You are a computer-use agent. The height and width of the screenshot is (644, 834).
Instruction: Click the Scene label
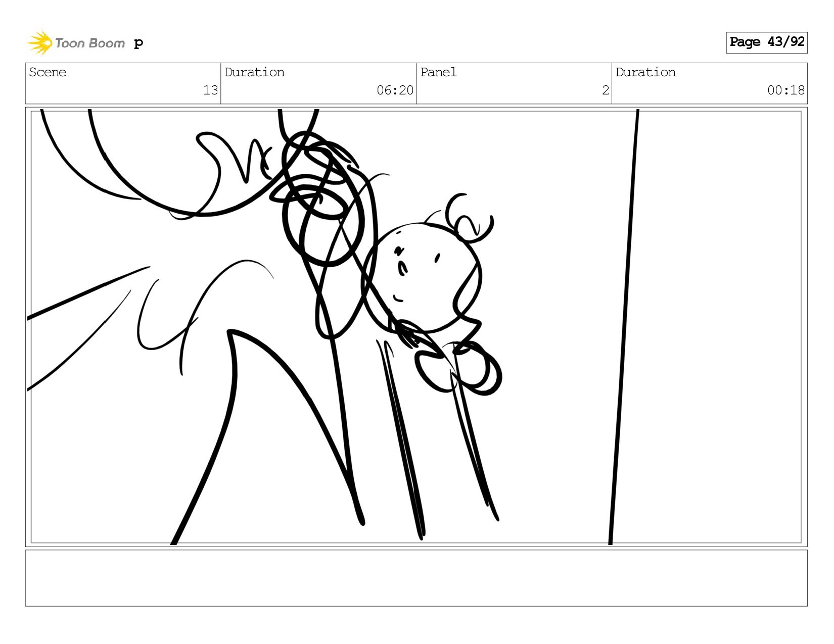click(48, 72)
